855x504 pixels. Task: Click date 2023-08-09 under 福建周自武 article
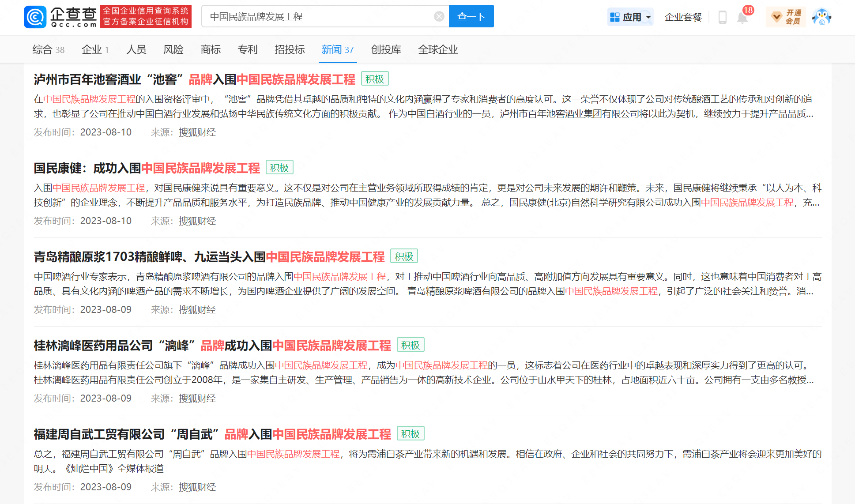pos(106,487)
